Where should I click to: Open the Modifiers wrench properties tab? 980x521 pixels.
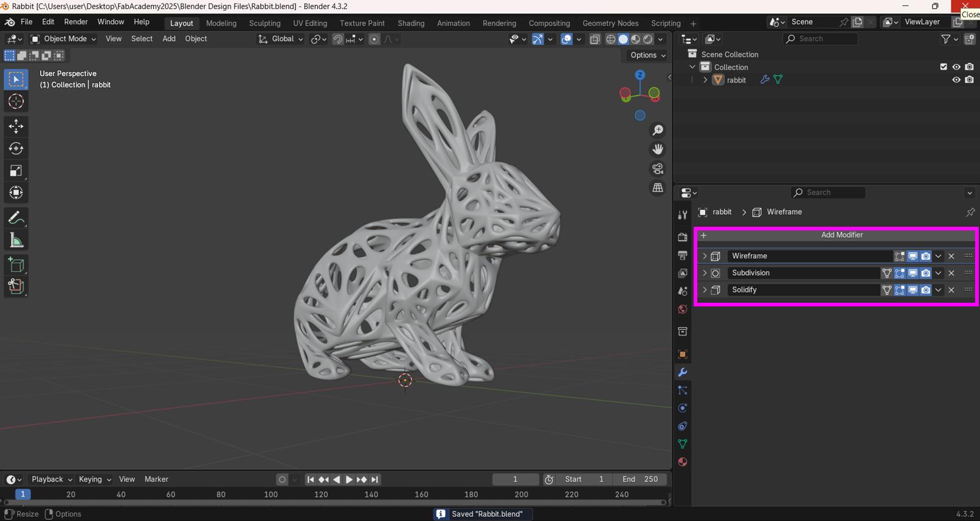683,372
